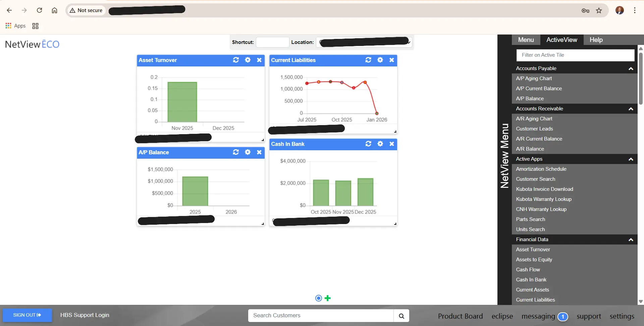The image size is (644, 326).
Task: Open the HBS Support Login link
Action: point(85,315)
